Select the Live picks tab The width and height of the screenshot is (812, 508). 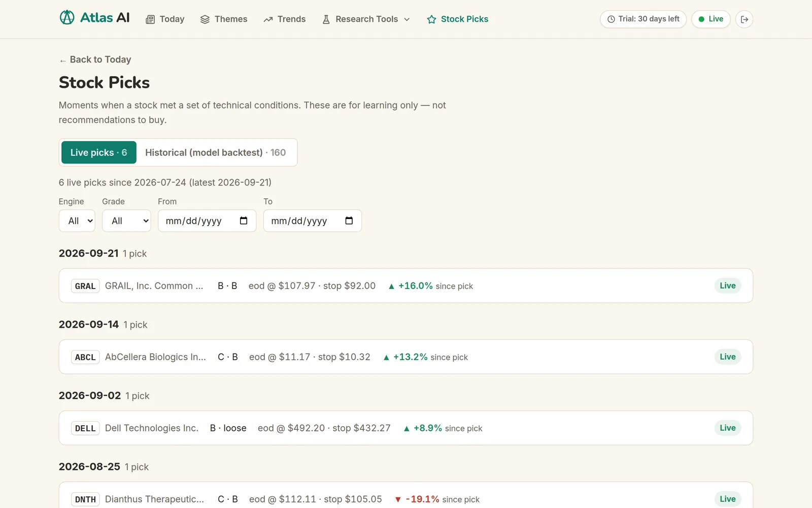(x=99, y=152)
